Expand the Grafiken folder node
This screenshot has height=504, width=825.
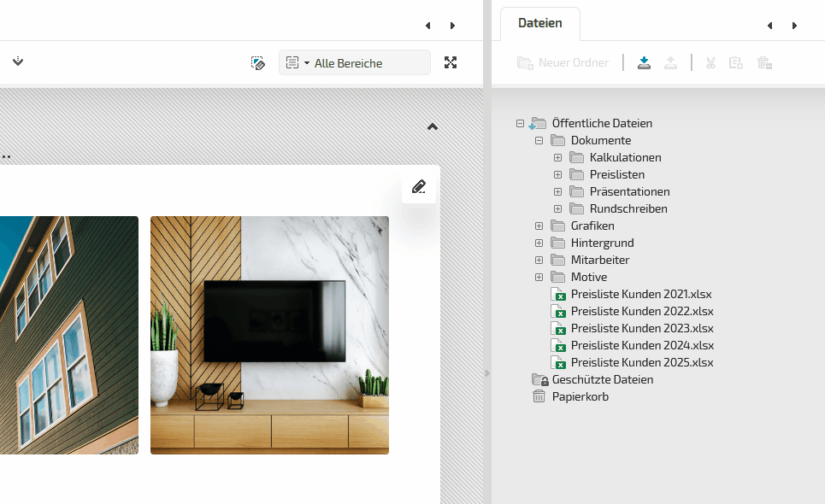pyautogui.click(x=539, y=226)
